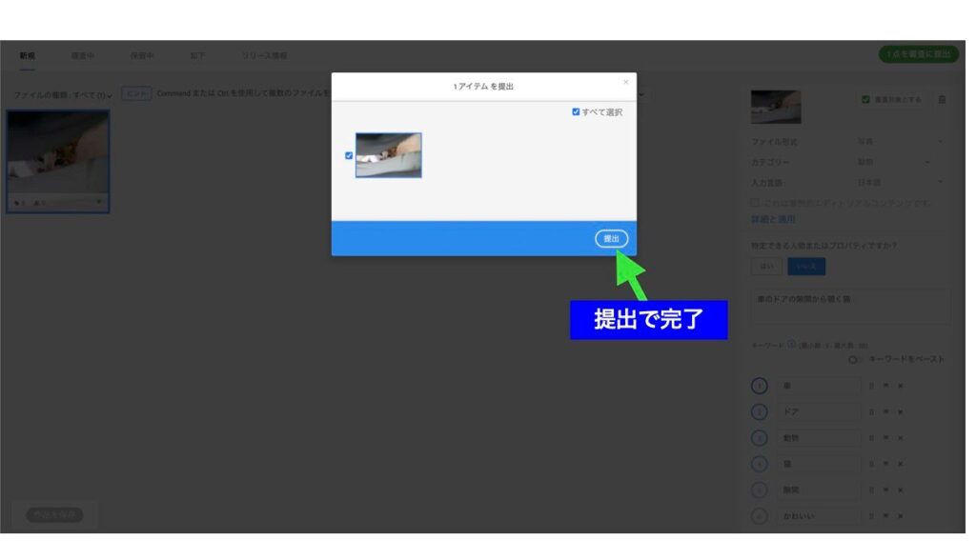Open the リリース情報 tab
This screenshot has height=560, width=976.
(x=265, y=56)
